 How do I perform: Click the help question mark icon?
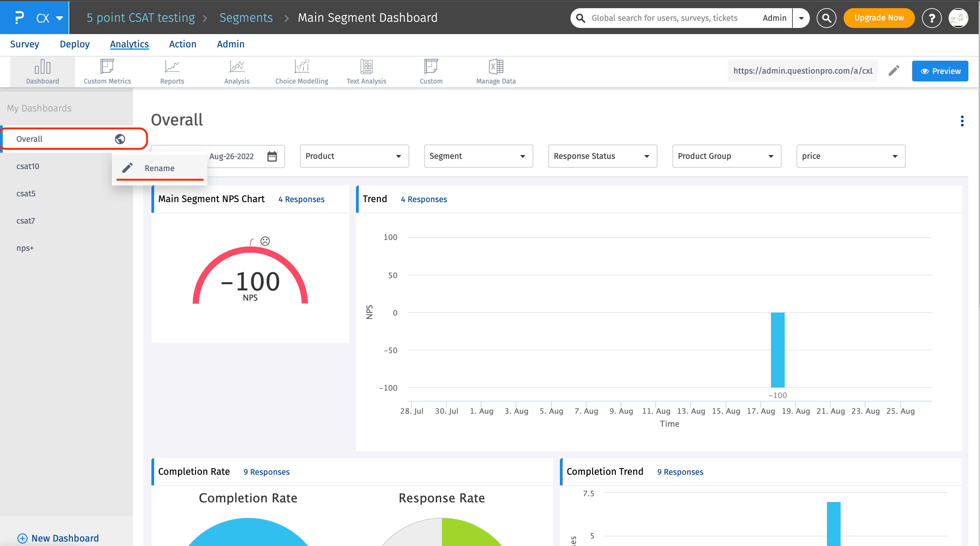[931, 18]
